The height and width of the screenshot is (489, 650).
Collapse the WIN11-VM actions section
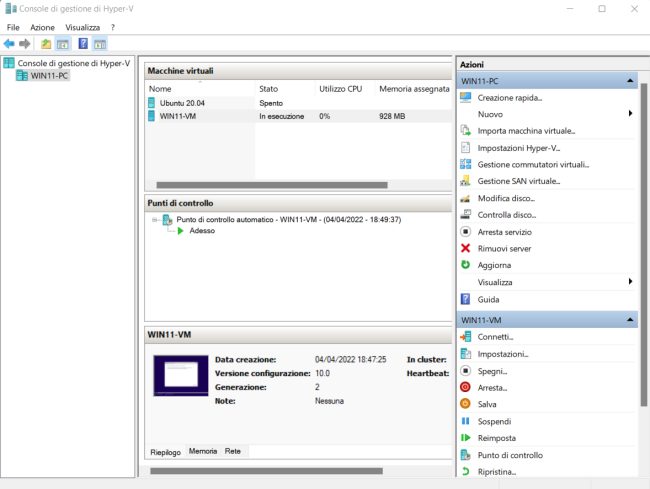[x=629, y=320]
